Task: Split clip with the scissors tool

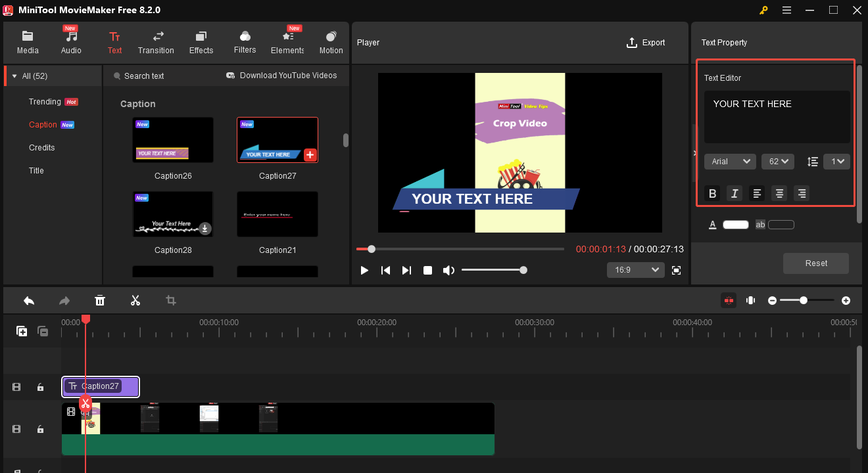Action: [135, 300]
